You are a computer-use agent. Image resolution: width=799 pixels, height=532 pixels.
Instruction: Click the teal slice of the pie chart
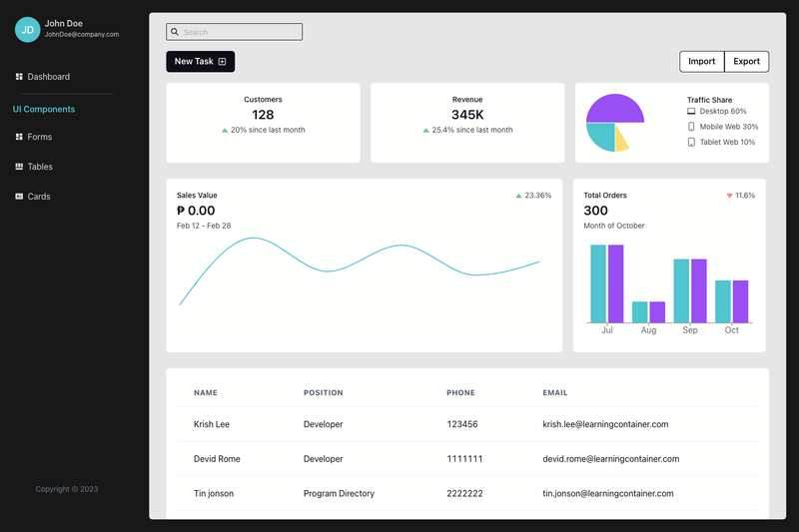[x=602, y=136]
